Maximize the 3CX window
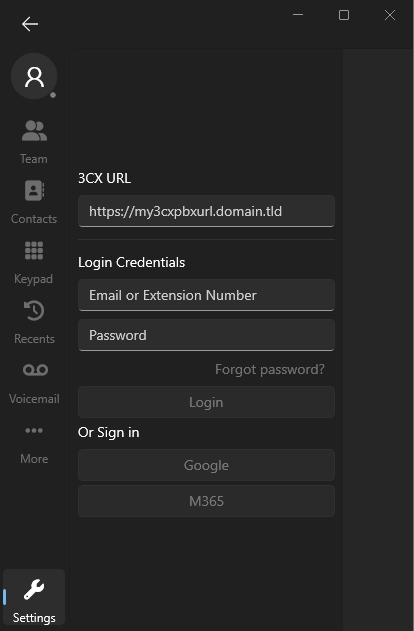This screenshot has height=631, width=414. pos(344,15)
